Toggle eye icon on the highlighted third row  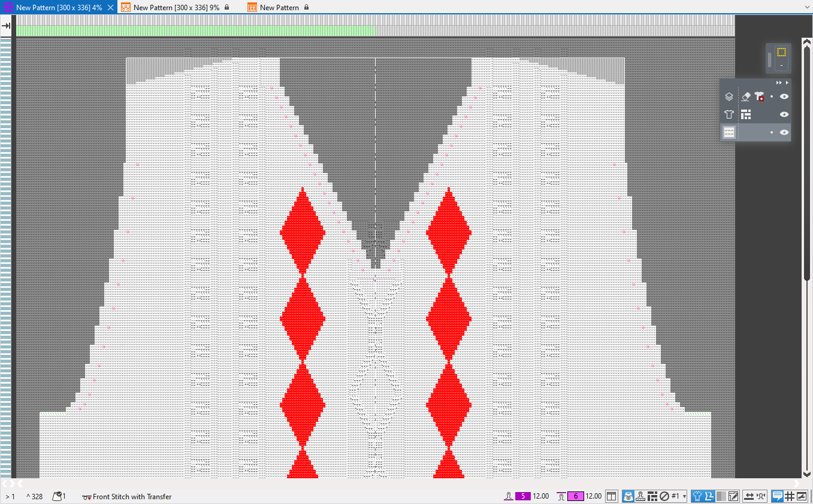point(784,132)
